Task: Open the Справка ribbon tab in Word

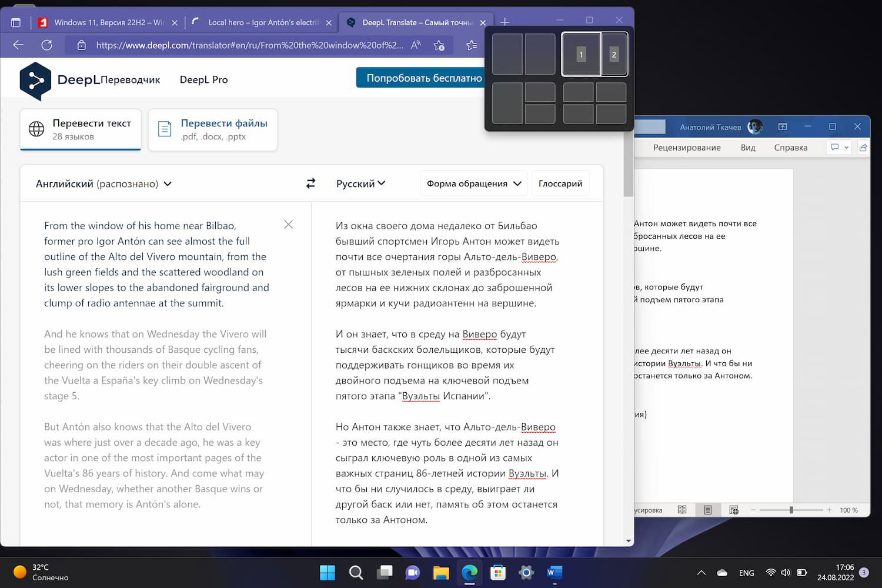Action: point(791,148)
